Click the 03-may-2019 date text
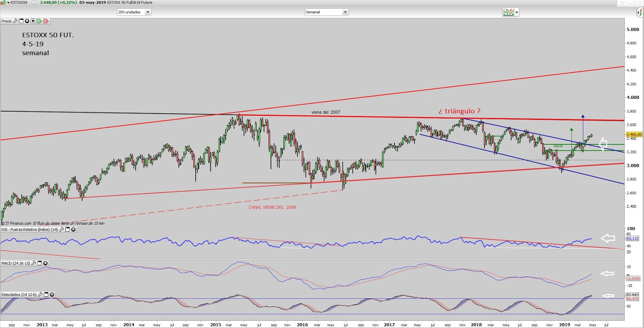The width and height of the screenshot is (644, 328). [x=93, y=2]
